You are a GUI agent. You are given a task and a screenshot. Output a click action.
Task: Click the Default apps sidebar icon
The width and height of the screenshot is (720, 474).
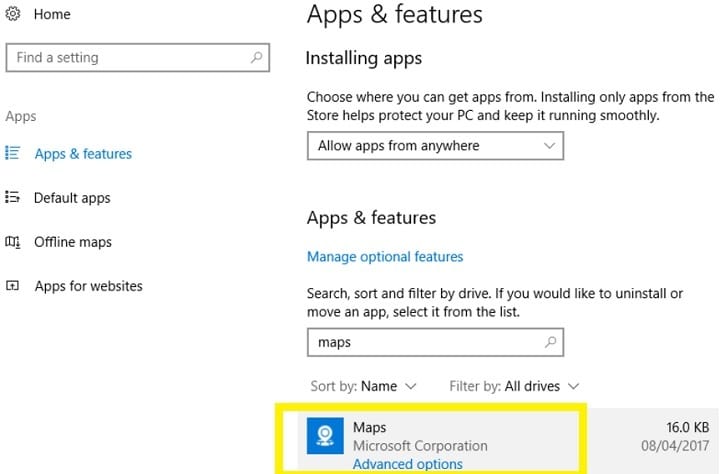12,198
